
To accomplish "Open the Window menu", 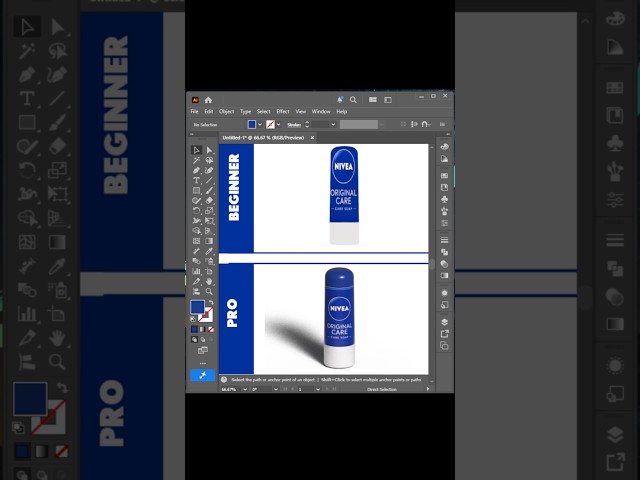I will point(321,111).
